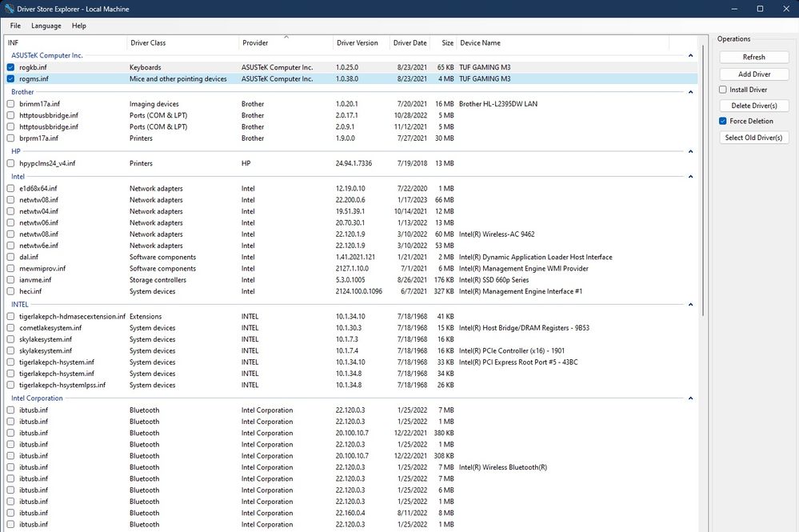Viewport: 799px width, 532px height.
Task: Enable the Install Driver checkbox
Action: click(x=722, y=90)
